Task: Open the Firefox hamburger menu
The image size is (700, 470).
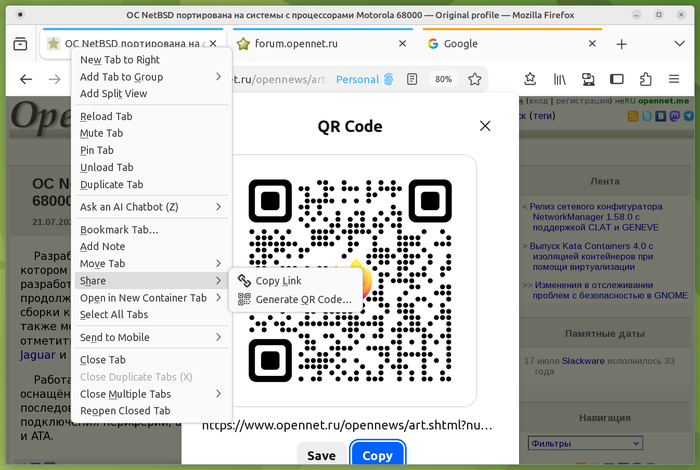Action: pyautogui.click(x=674, y=79)
